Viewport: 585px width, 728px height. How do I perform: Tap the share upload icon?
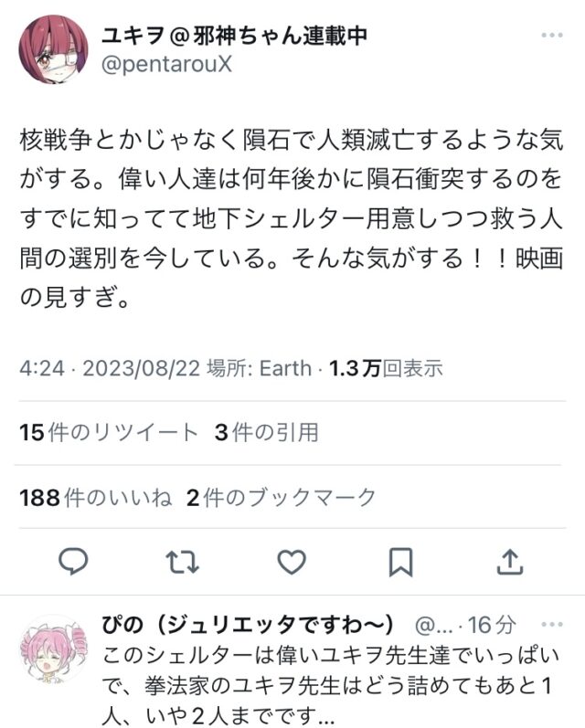(510, 560)
